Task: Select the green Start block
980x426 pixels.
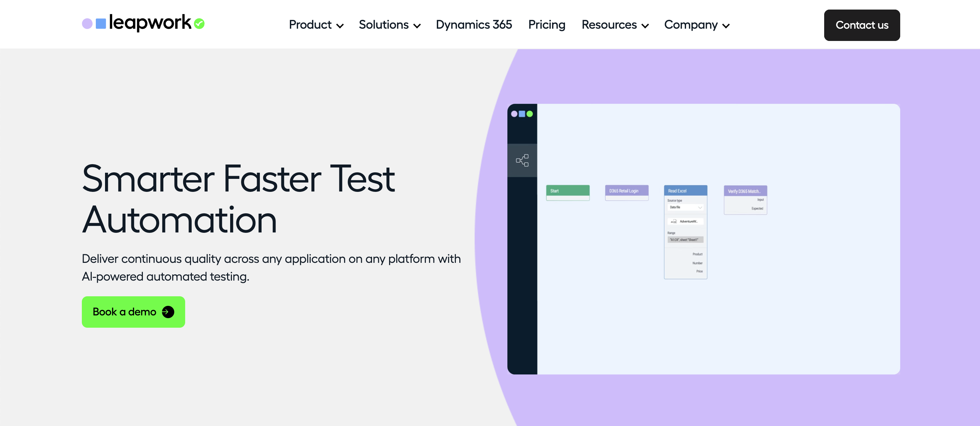Action: pyautogui.click(x=568, y=191)
